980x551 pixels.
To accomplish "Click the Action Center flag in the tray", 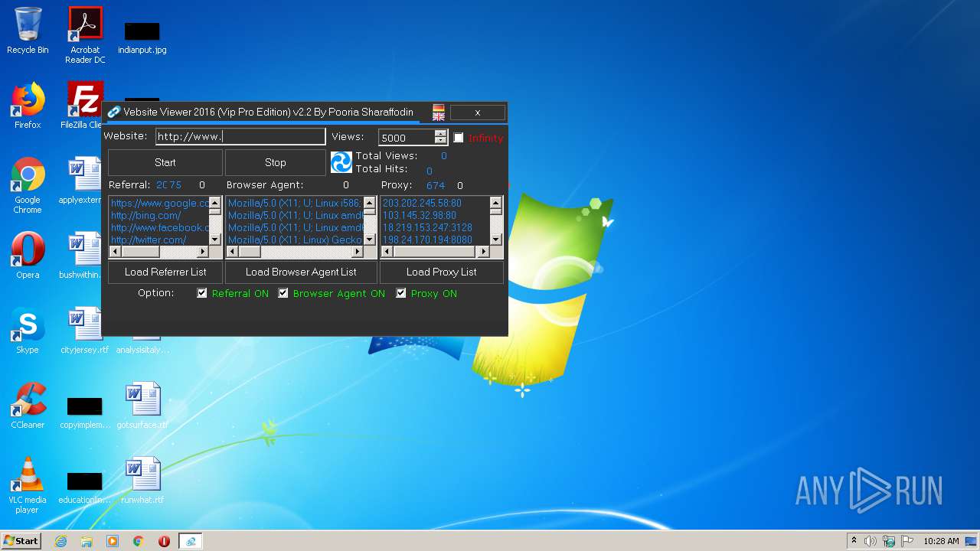I will point(907,541).
